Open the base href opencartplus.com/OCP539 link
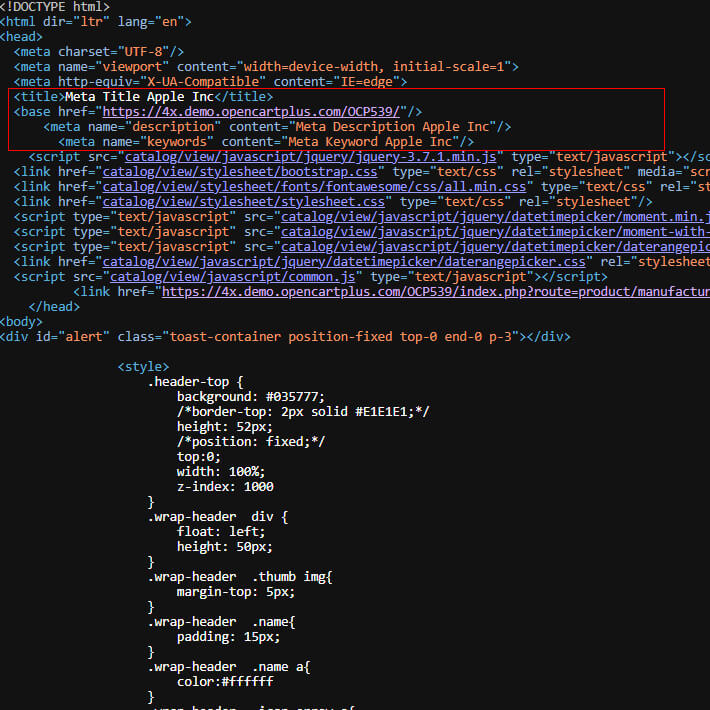The width and height of the screenshot is (710, 710). [x=251, y=112]
